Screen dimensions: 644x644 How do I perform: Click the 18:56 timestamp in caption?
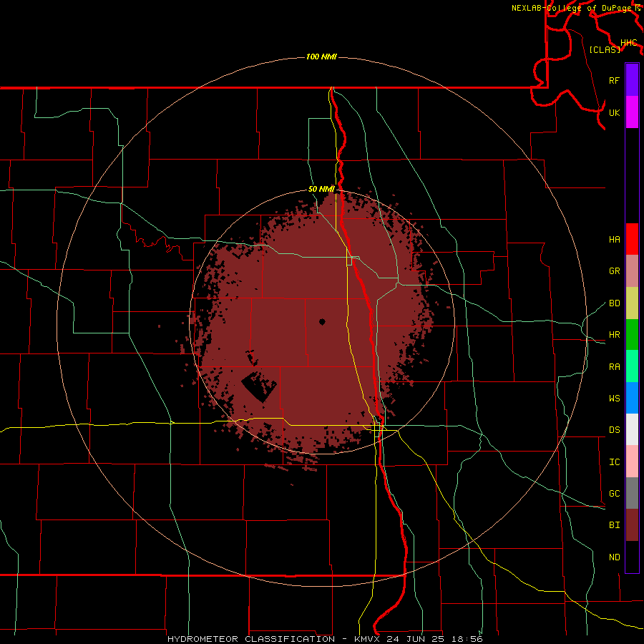(x=467, y=639)
